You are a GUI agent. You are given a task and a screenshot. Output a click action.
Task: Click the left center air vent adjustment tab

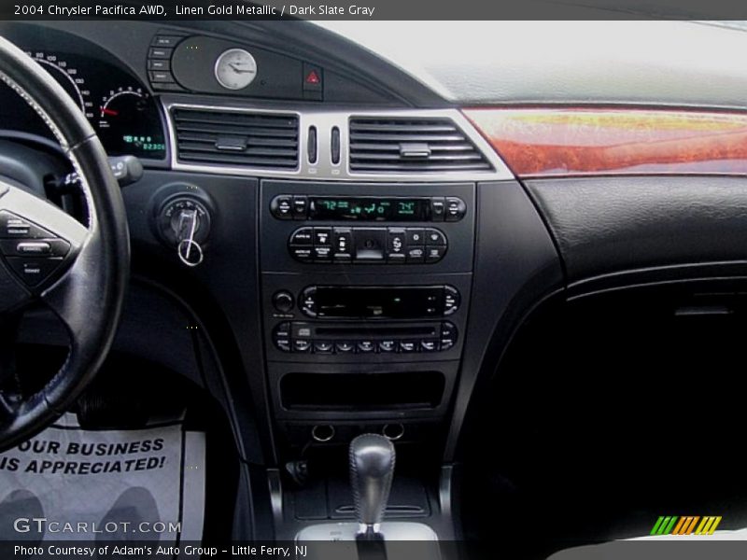pos(231,144)
